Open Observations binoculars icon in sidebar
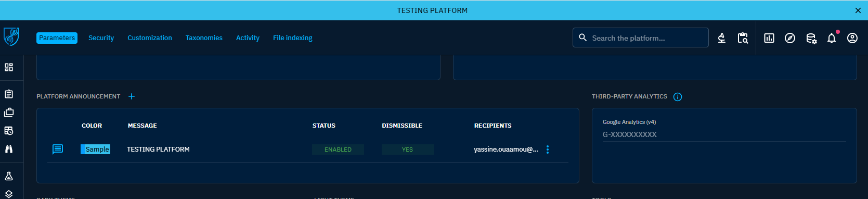The image size is (868, 199). point(9,149)
